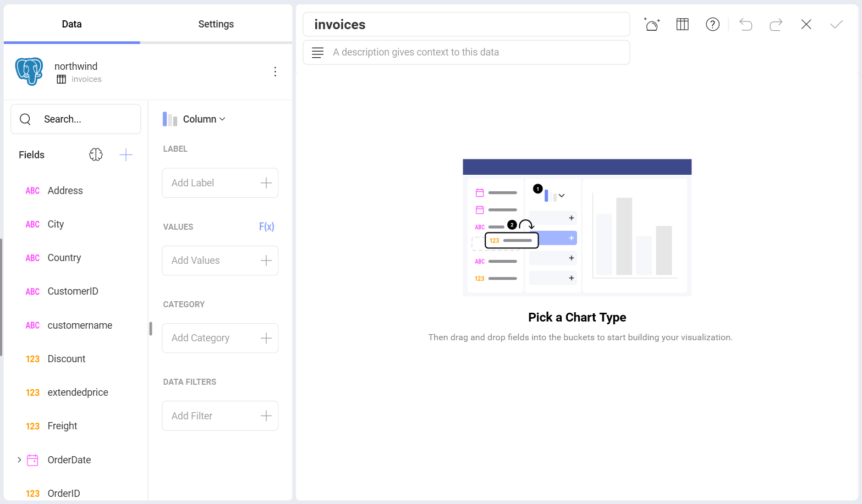Open the northwind data source options menu
This screenshot has height=504, width=862.
point(275,71)
